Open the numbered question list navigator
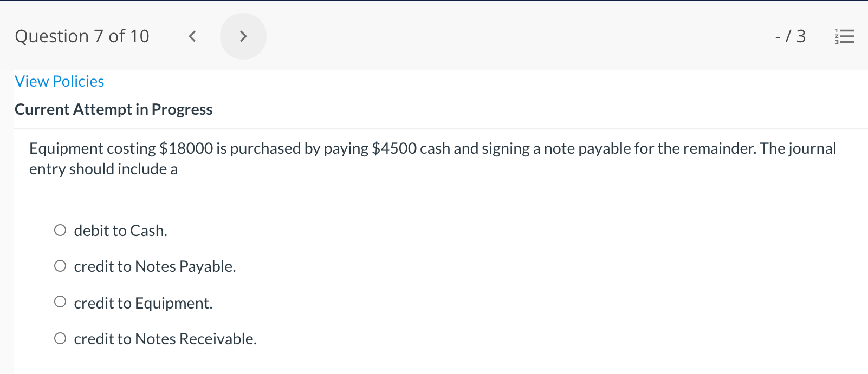 tap(845, 36)
